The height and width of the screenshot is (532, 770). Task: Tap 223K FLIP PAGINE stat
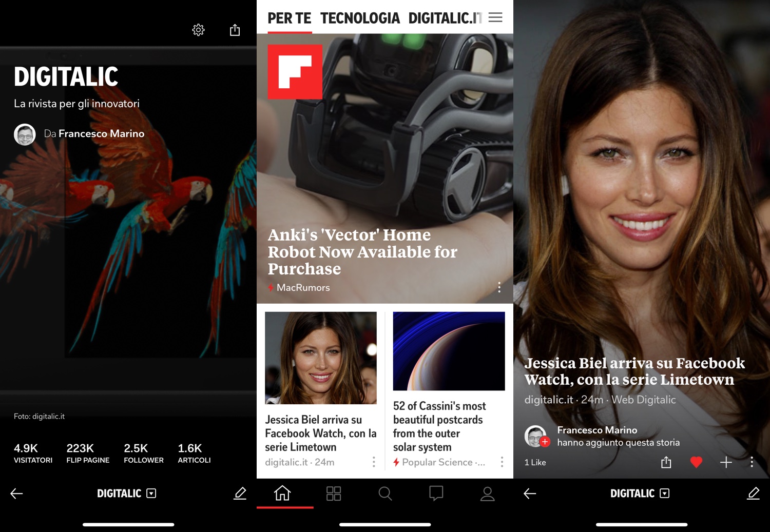(x=88, y=454)
